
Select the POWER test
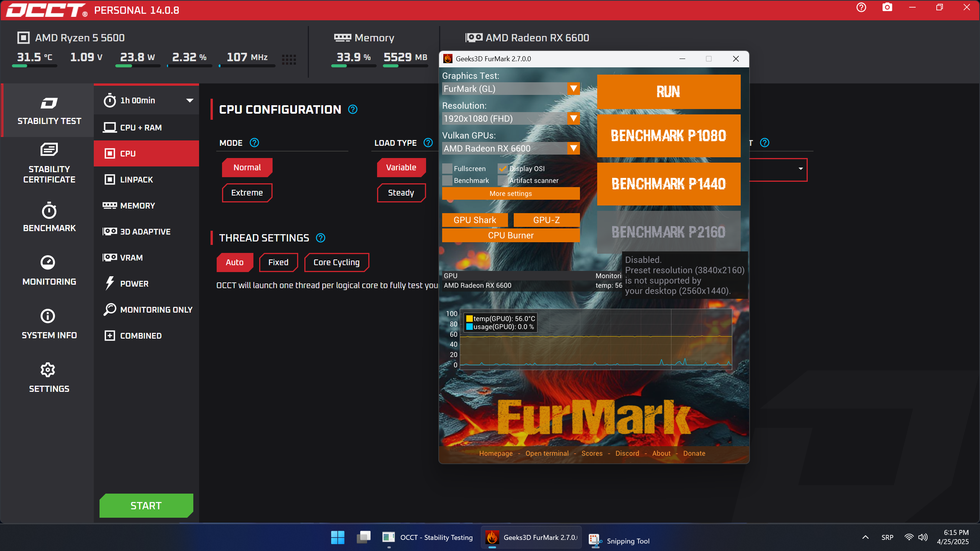[x=147, y=284]
